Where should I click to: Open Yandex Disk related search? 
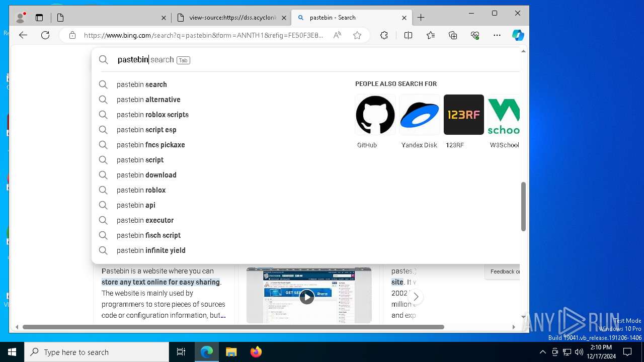tap(419, 122)
